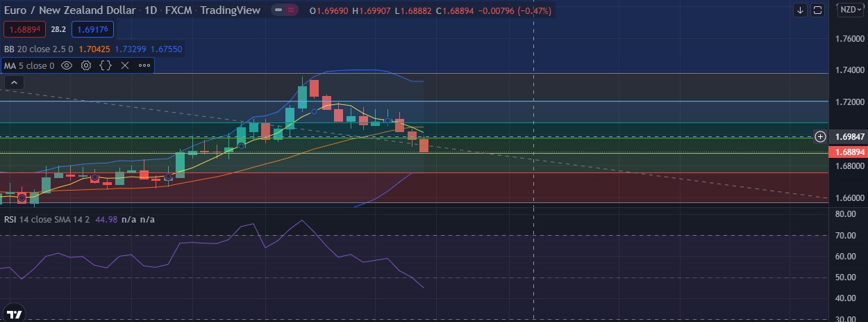Select the BB 20 close 2.5 legend
Image resolution: width=868 pixels, height=322 pixels.
(x=38, y=49)
